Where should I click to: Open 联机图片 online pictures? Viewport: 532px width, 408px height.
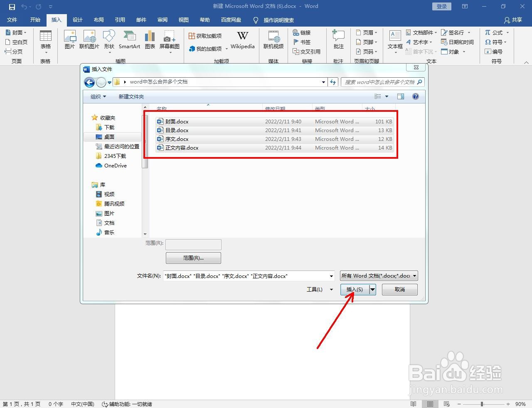tap(89, 40)
